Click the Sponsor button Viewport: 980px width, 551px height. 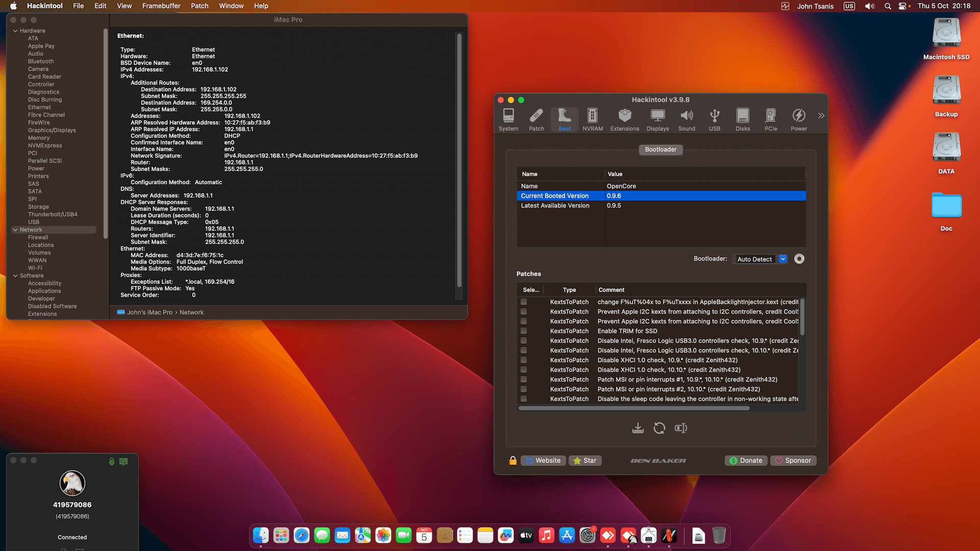click(793, 460)
